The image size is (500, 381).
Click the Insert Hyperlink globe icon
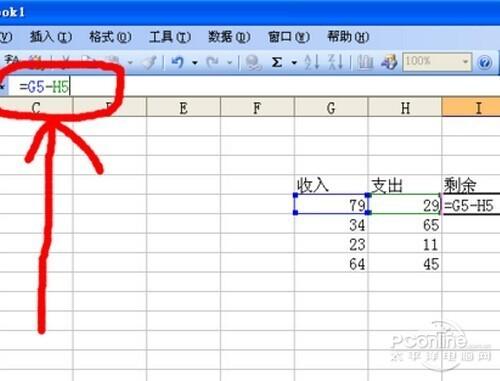pos(253,62)
